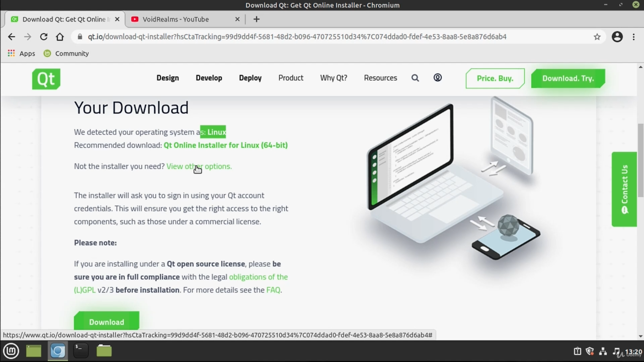Open the Chromium profile avatar
The height and width of the screenshot is (362, 644).
pyautogui.click(x=617, y=37)
